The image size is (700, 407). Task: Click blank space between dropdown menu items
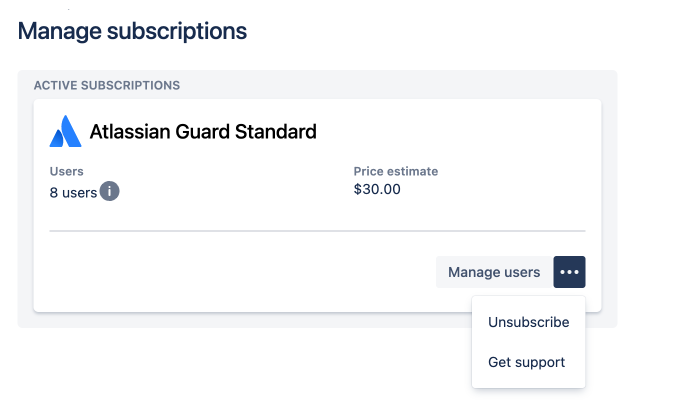click(529, 342)
